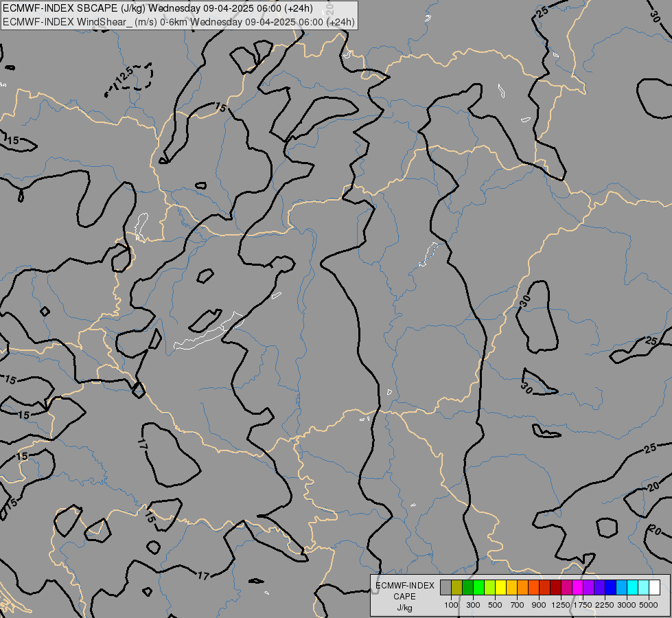Click the J/kg unit in legend

(404, 608)
